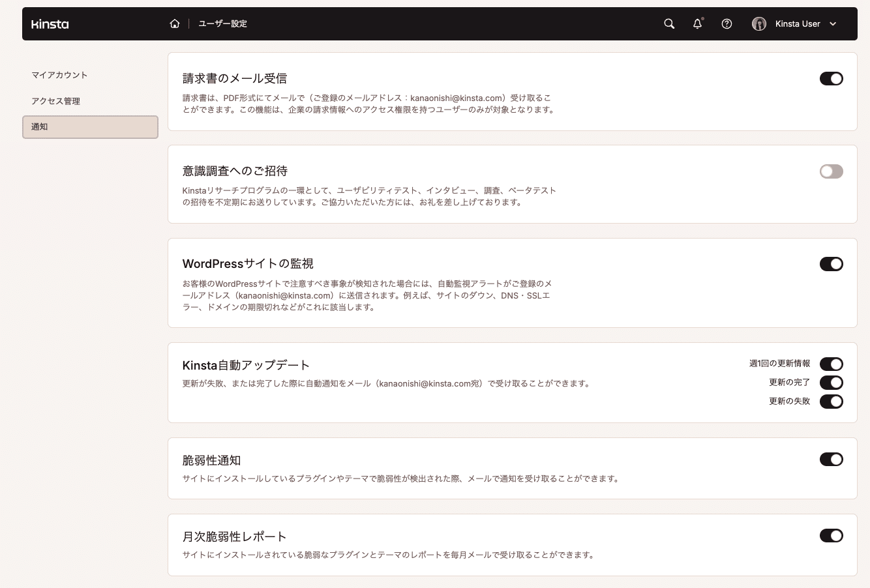The height and width of the screenshot is (588, 870).
Task: Click the ユーザー設定 breadcrumb
Action: pyautogui.click(x=222, y=23)
